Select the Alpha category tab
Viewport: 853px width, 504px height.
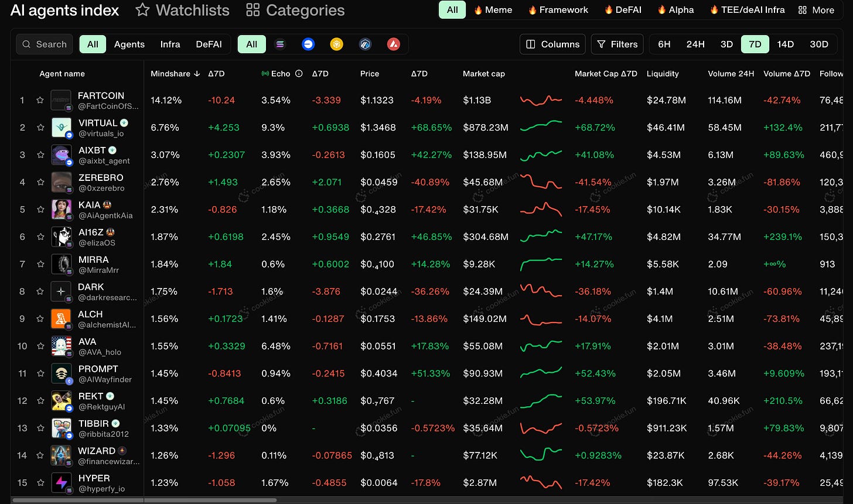click(x=675, y=10)
